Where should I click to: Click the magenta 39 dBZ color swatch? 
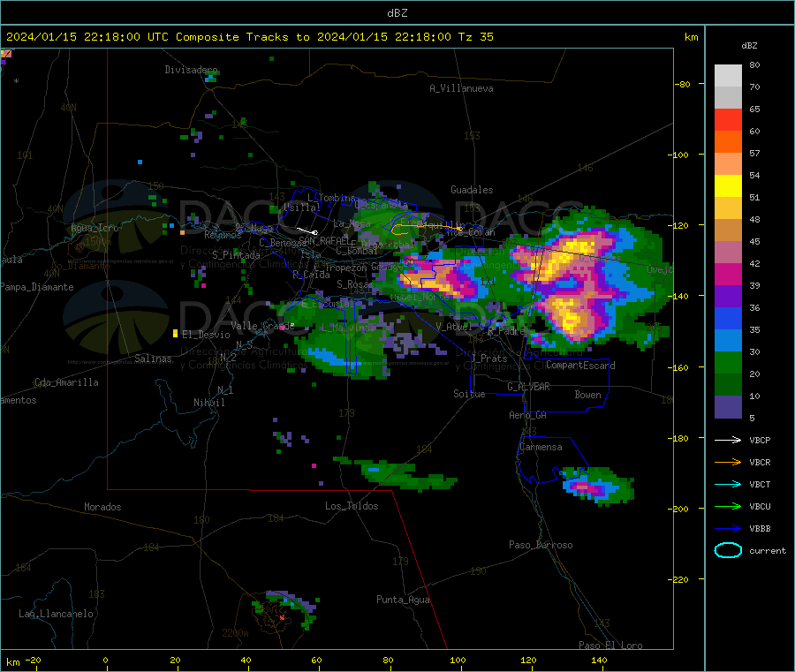pos(728,274)
